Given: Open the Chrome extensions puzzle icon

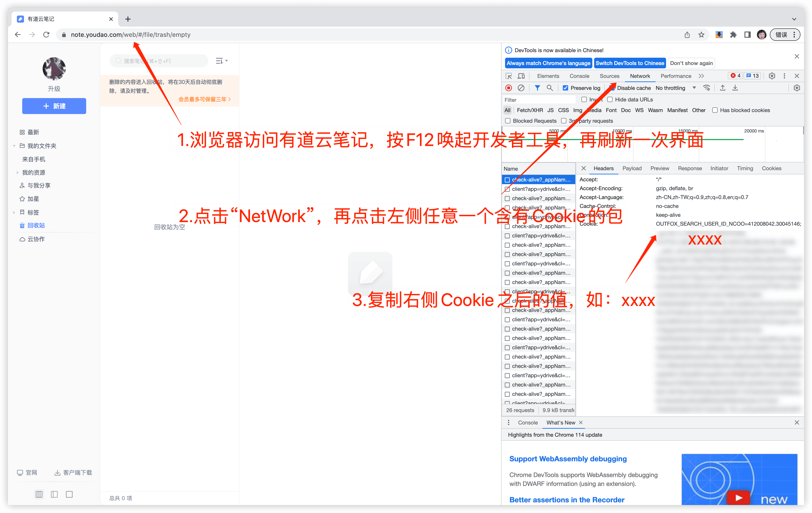Looking at the screenshot, I should tap(733, 35).
